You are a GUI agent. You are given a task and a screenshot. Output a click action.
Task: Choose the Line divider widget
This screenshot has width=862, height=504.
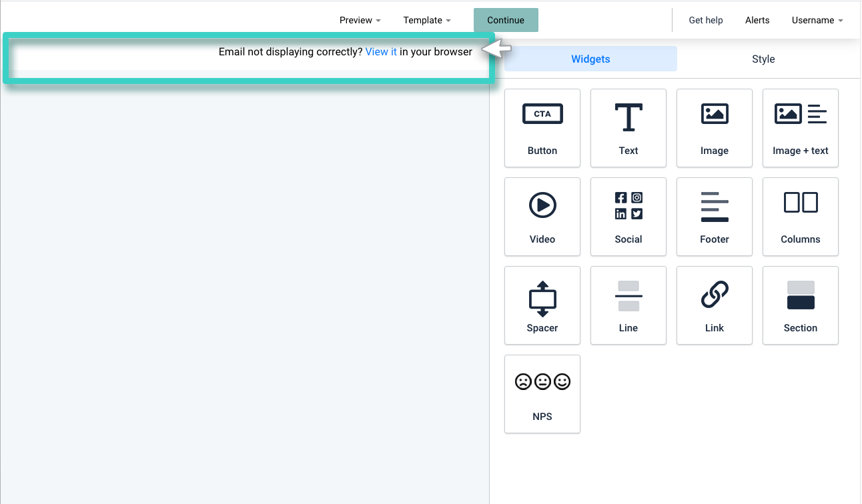(x=628, y=305)
